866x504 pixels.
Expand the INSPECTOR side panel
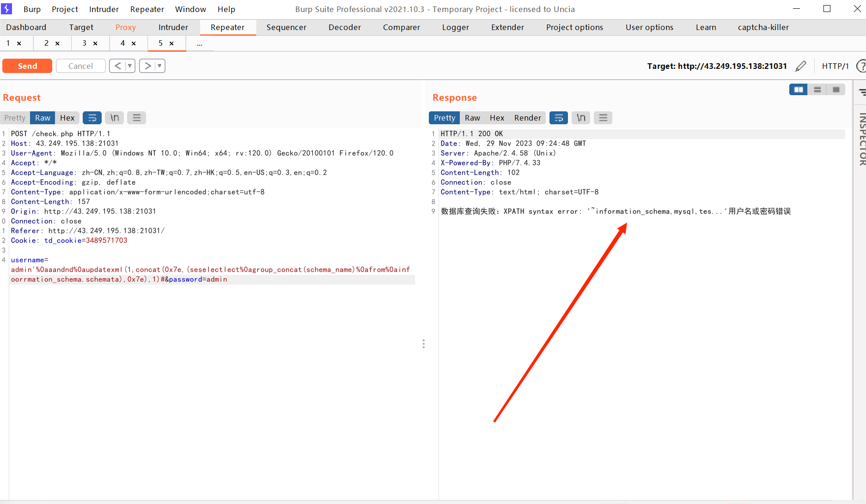[x=862, y=139]
